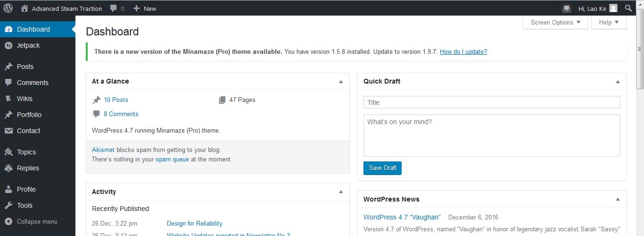Image resolution: width=644 pixels, height=236 pixels.
Task: Expand the Help dropdown tab
Action: (609, 22)
